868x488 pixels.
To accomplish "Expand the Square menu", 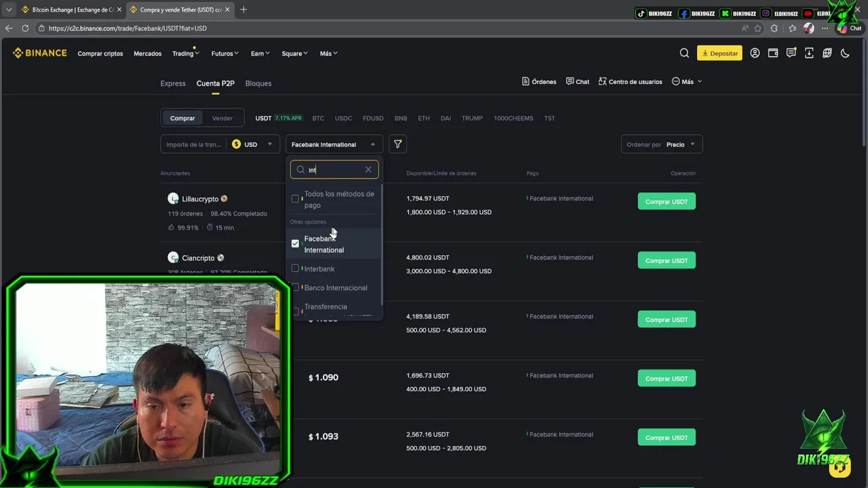I will point(295,54).
